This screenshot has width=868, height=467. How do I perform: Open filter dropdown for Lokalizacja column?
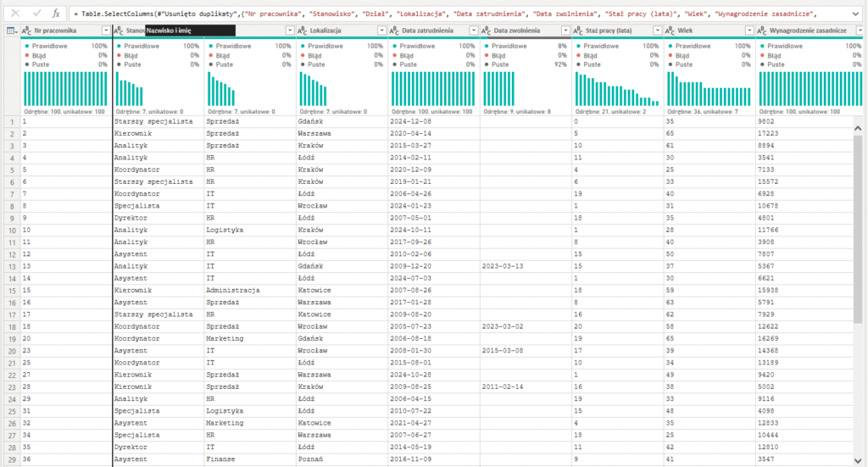(381, 31)
